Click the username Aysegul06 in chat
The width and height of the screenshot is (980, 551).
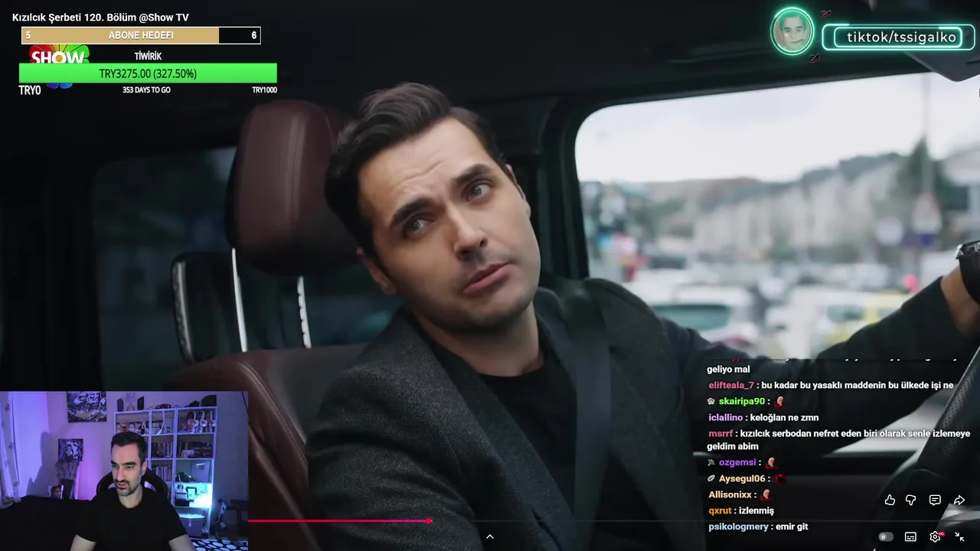[742, 478]
